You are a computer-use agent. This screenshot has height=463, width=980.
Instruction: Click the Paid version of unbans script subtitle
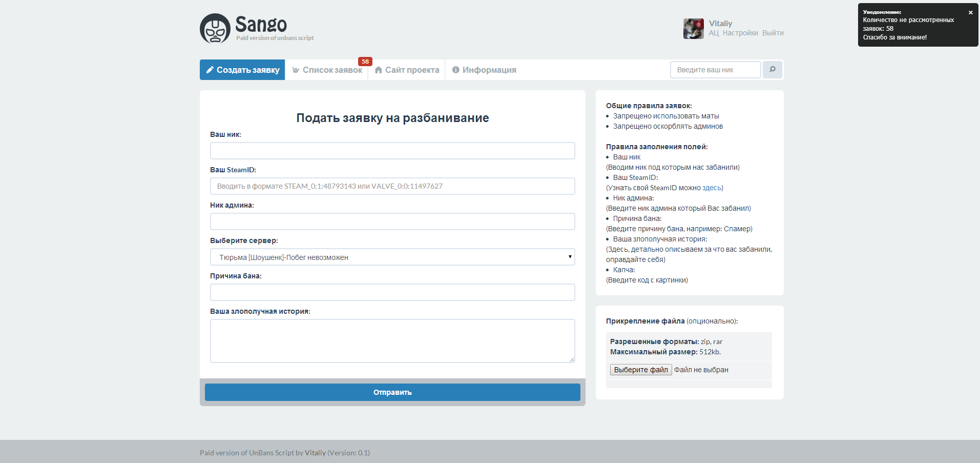click(x=275, y=38)
